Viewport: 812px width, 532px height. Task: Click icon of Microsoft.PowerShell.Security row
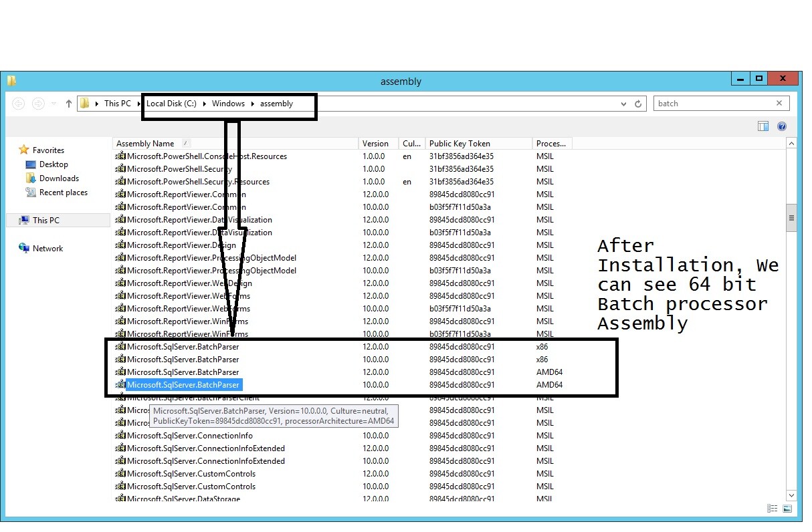[x=120, y=169]
